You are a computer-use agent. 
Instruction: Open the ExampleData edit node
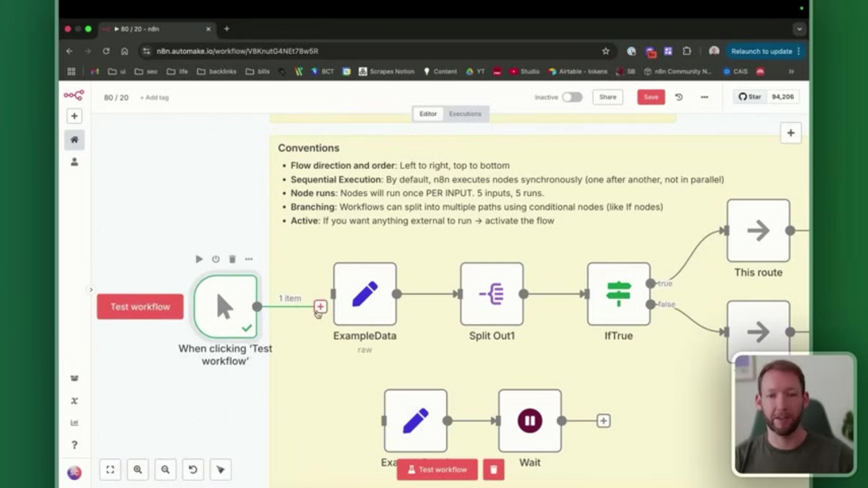pos(364,294)
